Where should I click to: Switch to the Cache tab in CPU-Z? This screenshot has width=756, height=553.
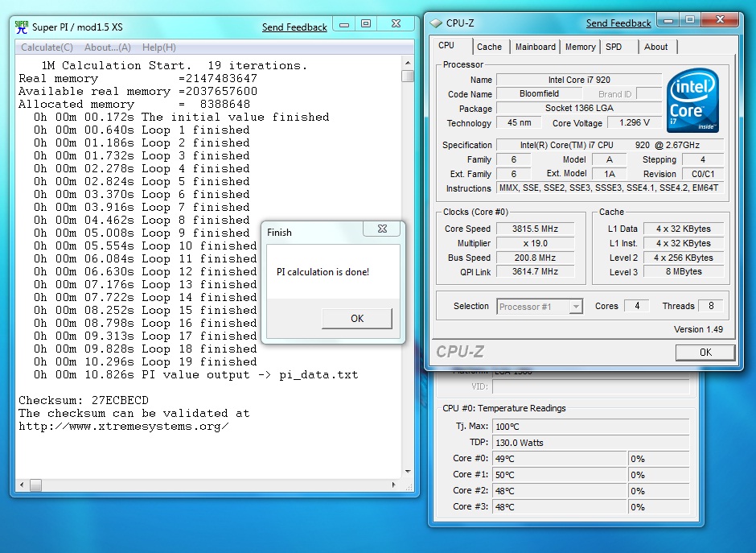click(489, 47)
